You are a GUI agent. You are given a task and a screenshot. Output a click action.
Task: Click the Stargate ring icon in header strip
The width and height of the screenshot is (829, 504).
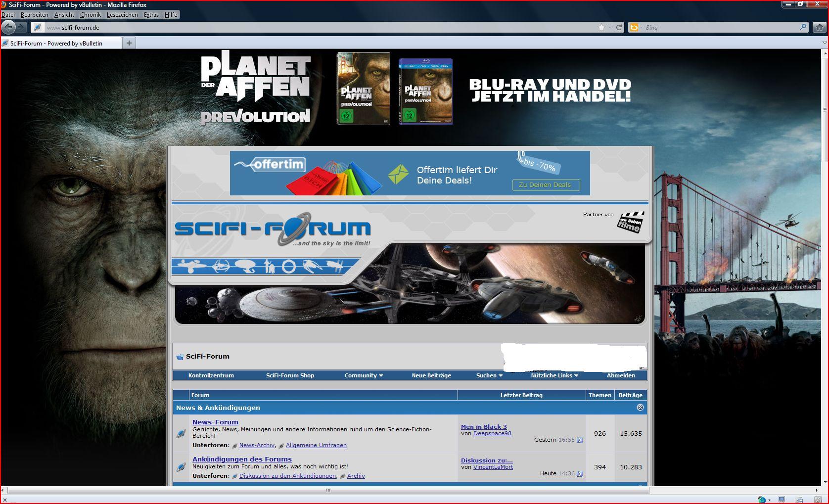288,267
